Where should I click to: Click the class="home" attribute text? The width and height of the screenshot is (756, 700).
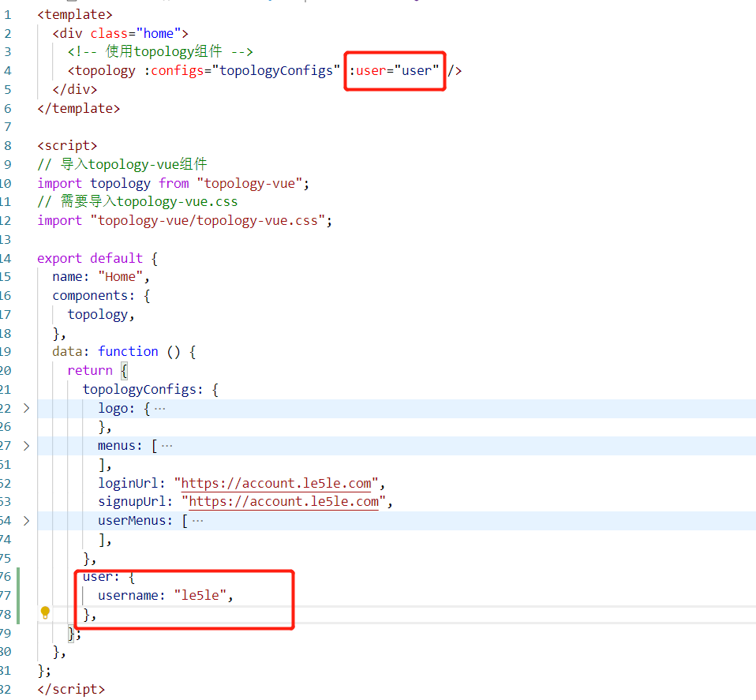point(136,33)
